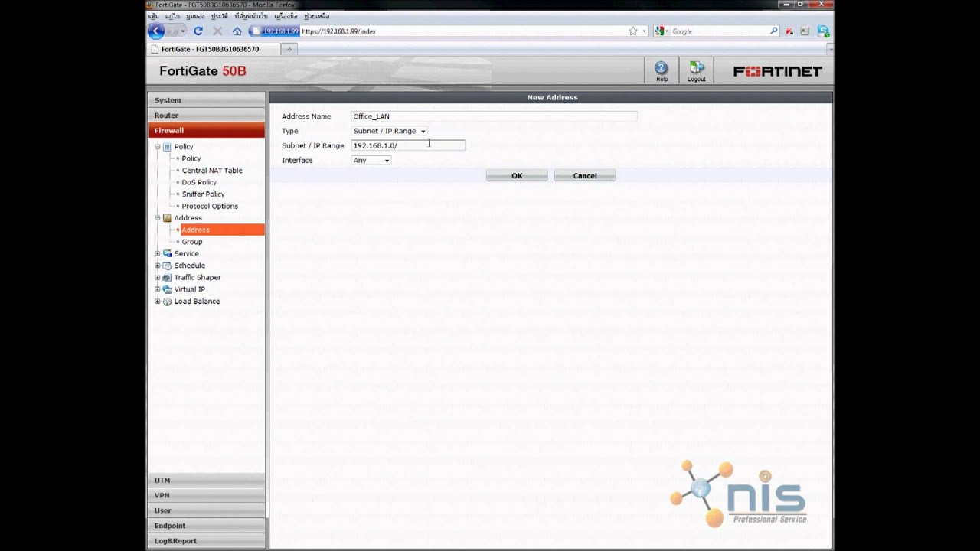Click the Skype toolbar icon
The height and width of the screenshot is (551, 980).
pos(823,31)
